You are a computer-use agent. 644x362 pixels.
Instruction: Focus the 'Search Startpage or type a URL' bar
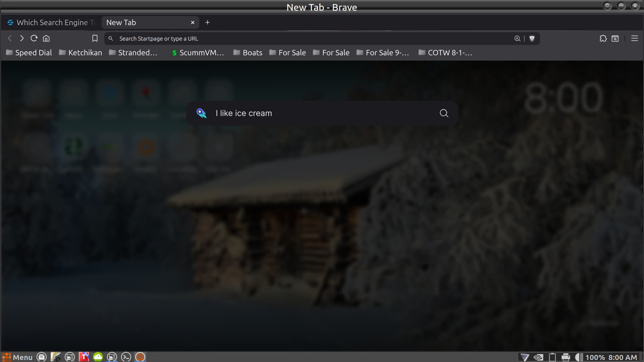point(302,39)
